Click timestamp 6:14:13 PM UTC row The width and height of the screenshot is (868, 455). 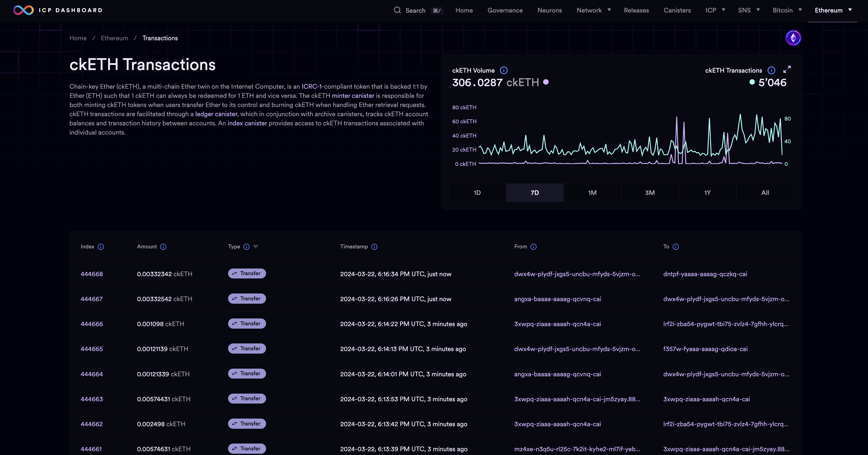(403, 349)
